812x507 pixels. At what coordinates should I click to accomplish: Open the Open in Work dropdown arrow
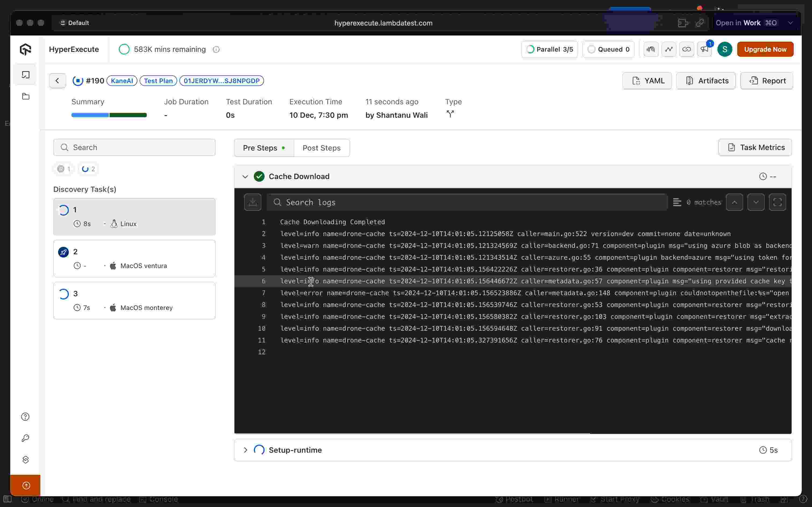pyautogui.click(x=790, y=23)
